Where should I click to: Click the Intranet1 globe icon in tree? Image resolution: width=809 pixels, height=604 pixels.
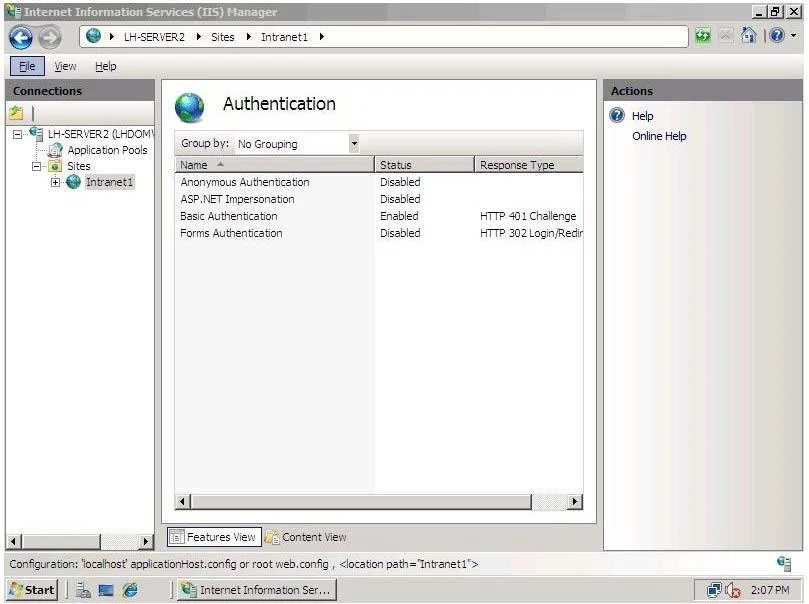(73, 182)
